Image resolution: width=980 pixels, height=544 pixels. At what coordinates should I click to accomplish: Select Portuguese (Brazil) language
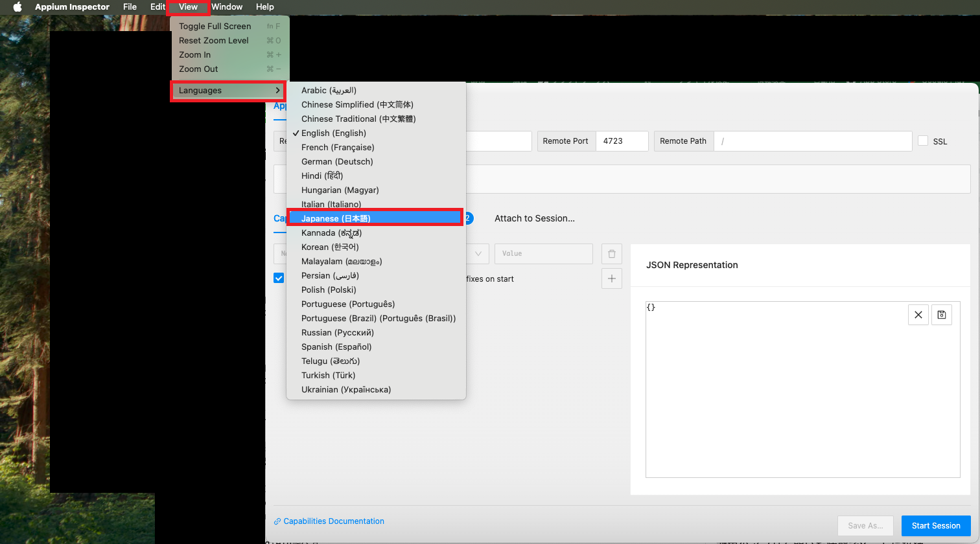(x=376, y=319)
